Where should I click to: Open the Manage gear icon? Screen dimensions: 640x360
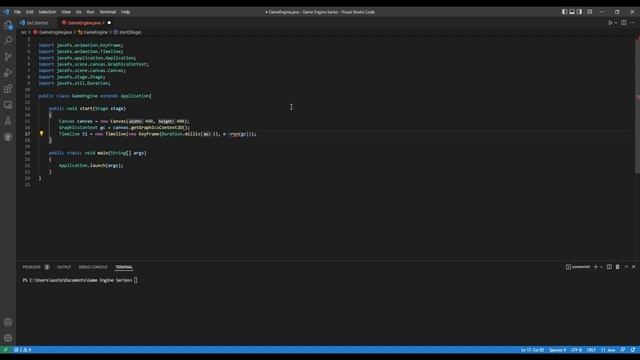(x=8, y=338)
